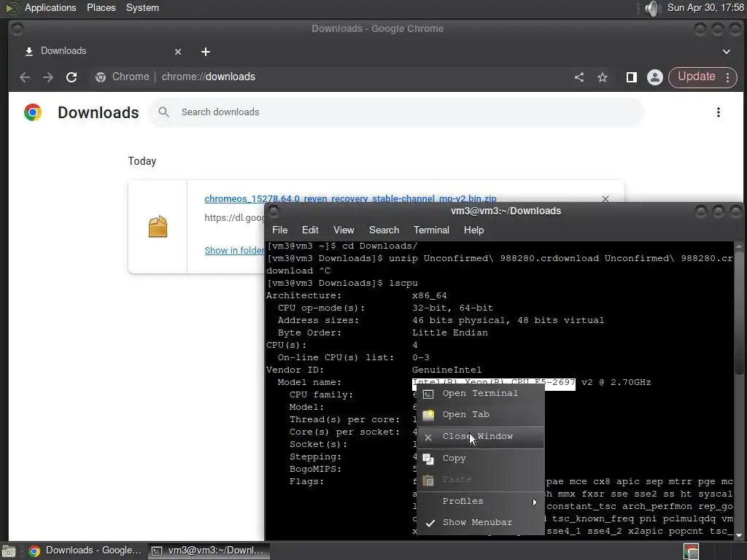
Task: Click the Search downloads field
Action: (395, 112)
